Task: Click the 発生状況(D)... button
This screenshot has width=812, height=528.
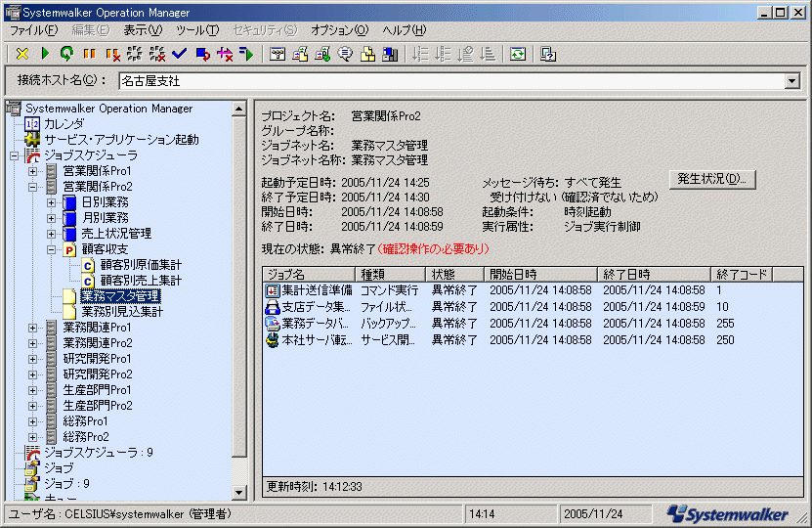Action: [712, 179]
